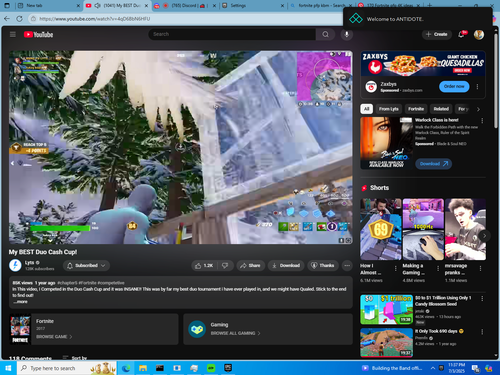This screenshot has height=375, width=500.
Task: Click the Download button under video
Action: coord(286,266)
